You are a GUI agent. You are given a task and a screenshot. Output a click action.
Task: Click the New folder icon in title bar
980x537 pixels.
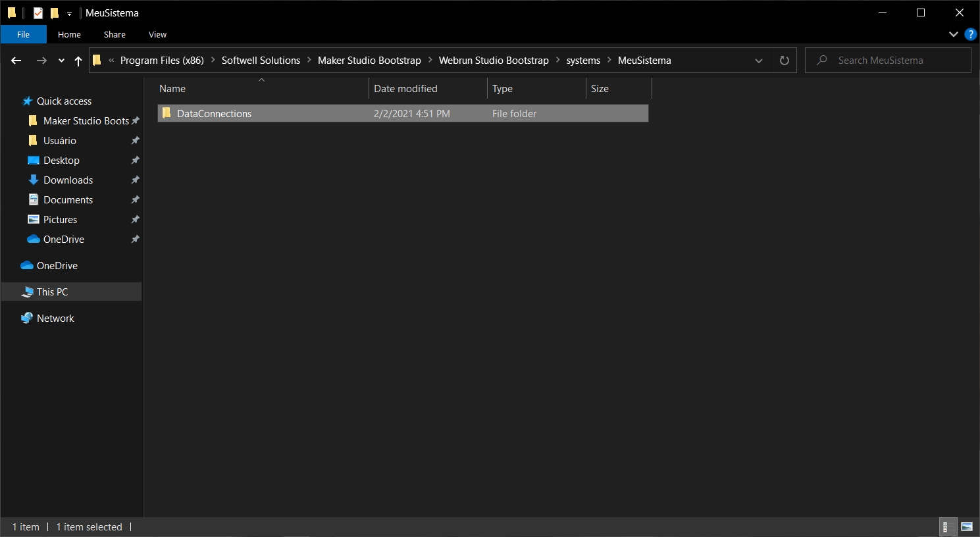tap(55, 13)
